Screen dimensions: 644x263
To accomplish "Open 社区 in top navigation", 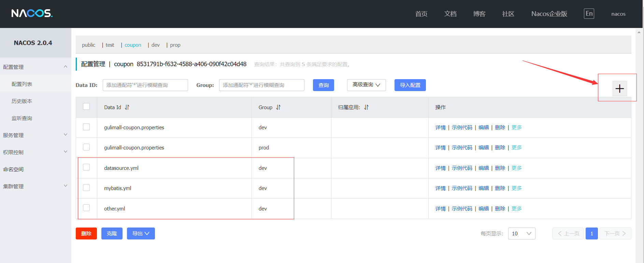I will [x=508, y=14].
